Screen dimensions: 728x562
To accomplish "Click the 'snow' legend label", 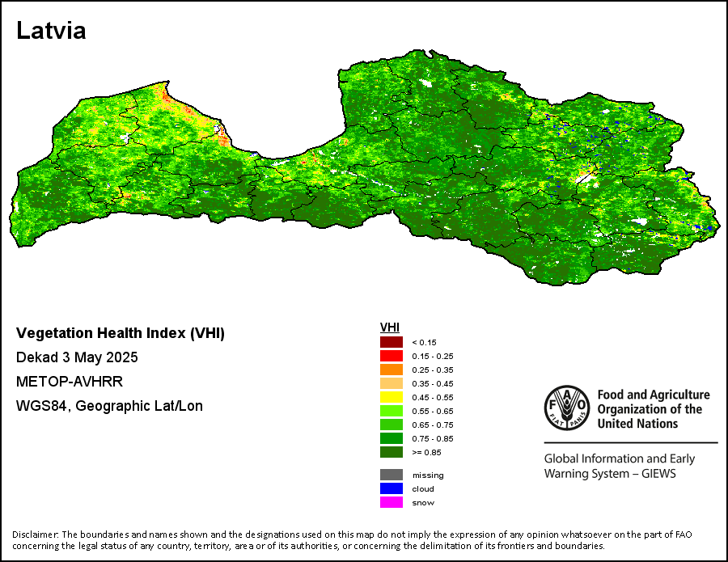I will pos(423,503).
